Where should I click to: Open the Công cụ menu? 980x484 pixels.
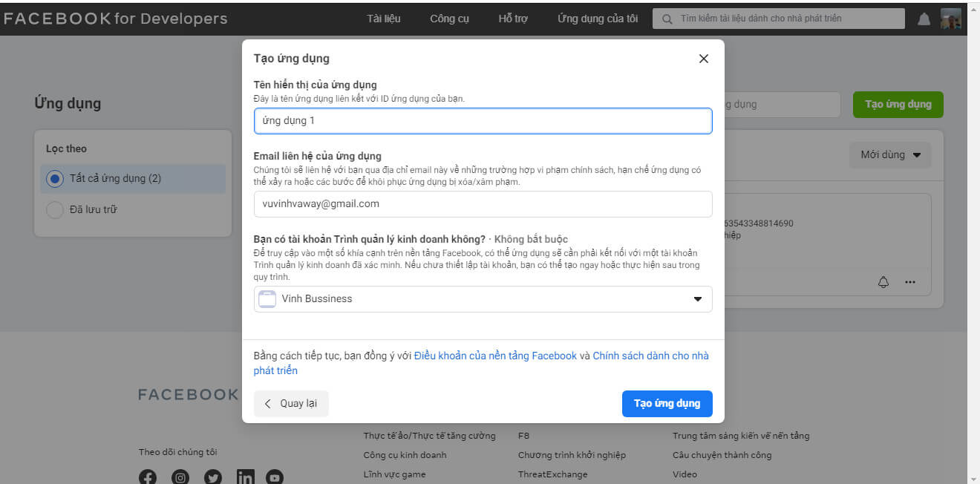[449, 19]
